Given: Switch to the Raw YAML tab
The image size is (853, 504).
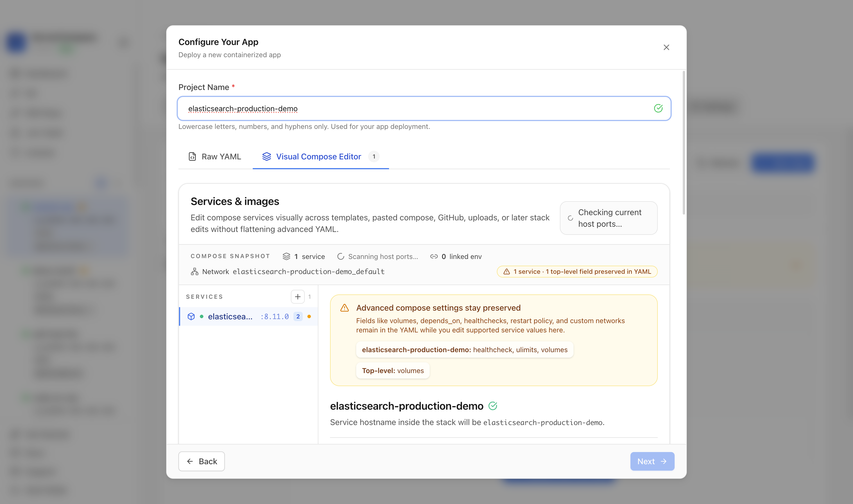Looking at the screenshot, I should point(215,156).
